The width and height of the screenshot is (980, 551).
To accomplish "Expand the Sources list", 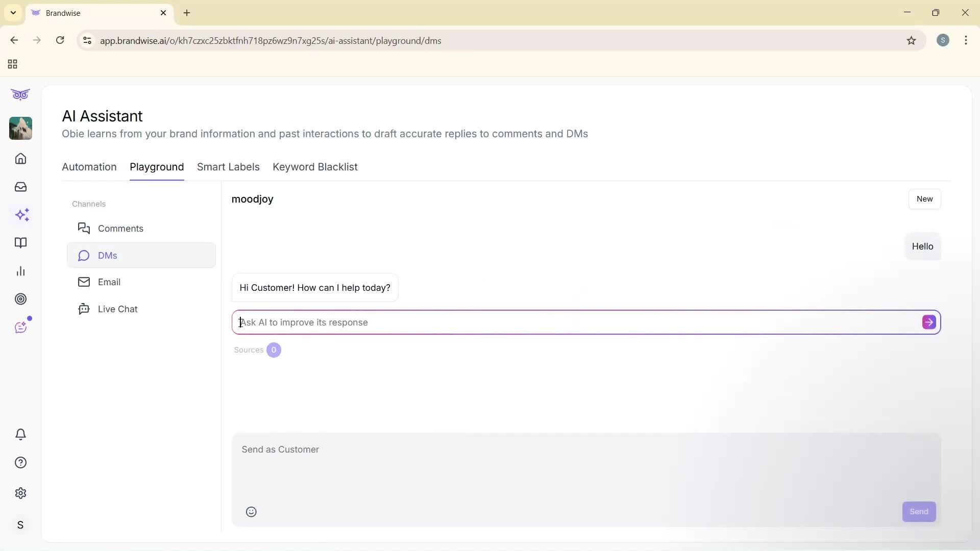I will pos(257,350).
